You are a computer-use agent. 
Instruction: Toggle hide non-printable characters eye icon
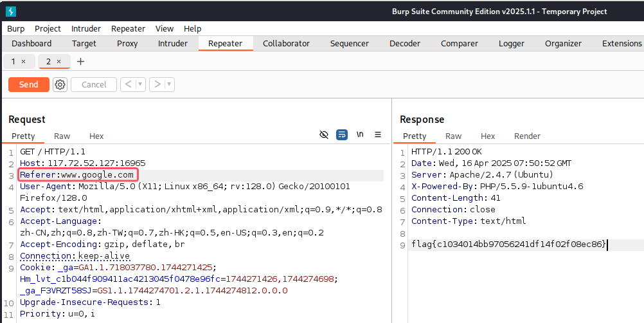pos(324,134)
